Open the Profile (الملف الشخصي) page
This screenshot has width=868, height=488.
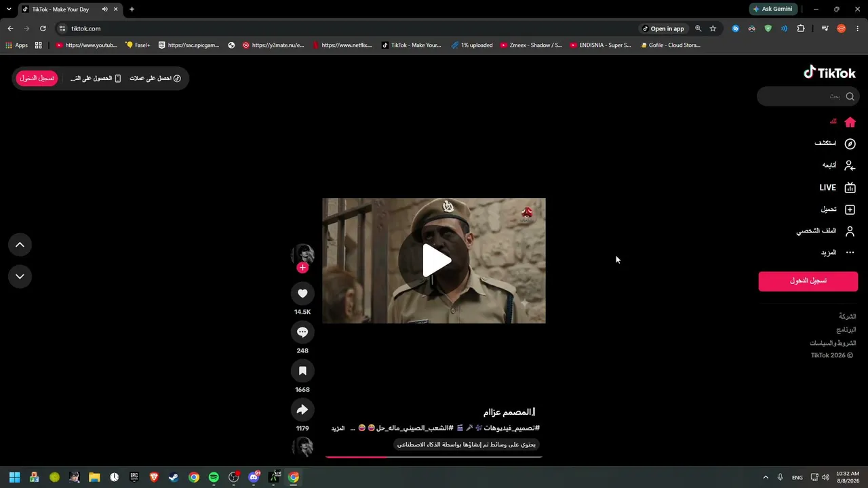click(826, 231)
